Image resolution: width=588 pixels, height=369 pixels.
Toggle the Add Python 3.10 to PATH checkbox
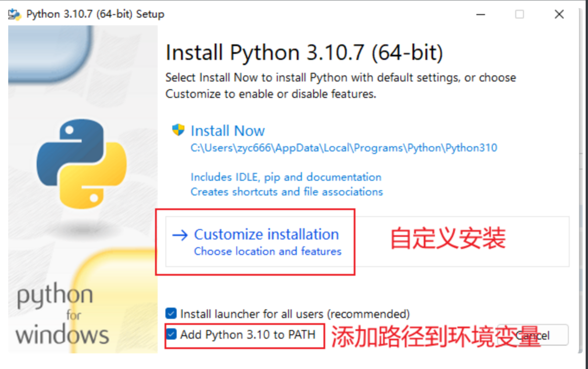point(171,334)
